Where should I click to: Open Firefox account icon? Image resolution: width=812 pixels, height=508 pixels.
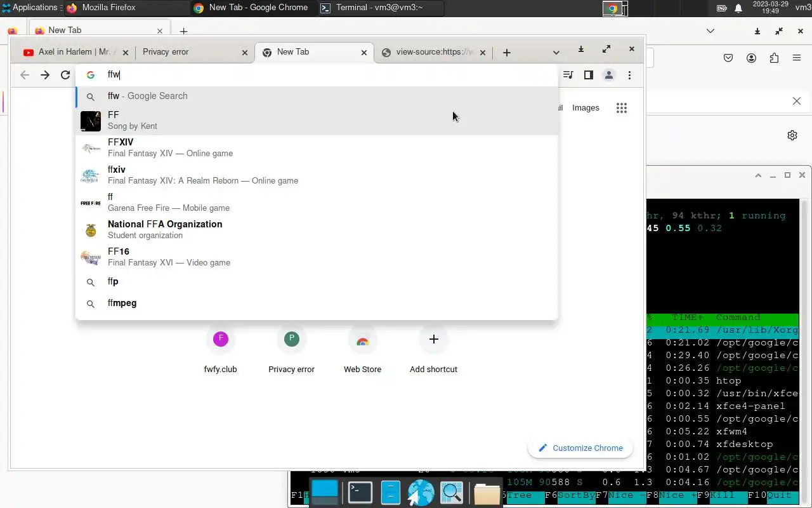752,58
